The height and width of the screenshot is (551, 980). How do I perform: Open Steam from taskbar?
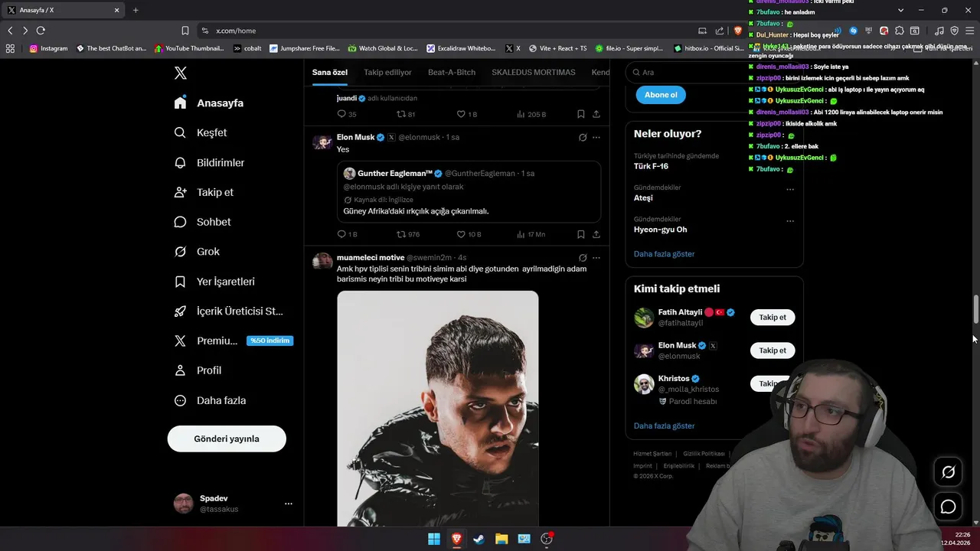click(x=479, y=539)
